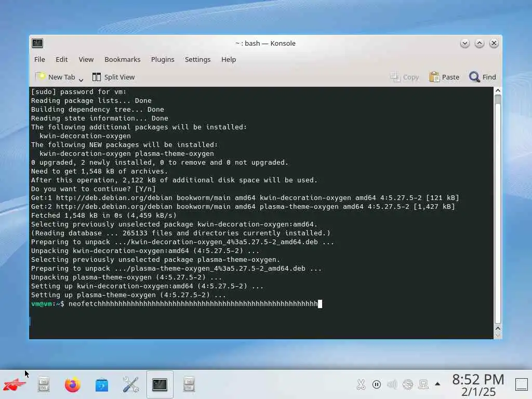Open the Bookmarks menu
This screenshot has height=399, width=532.
coord(122,59)
